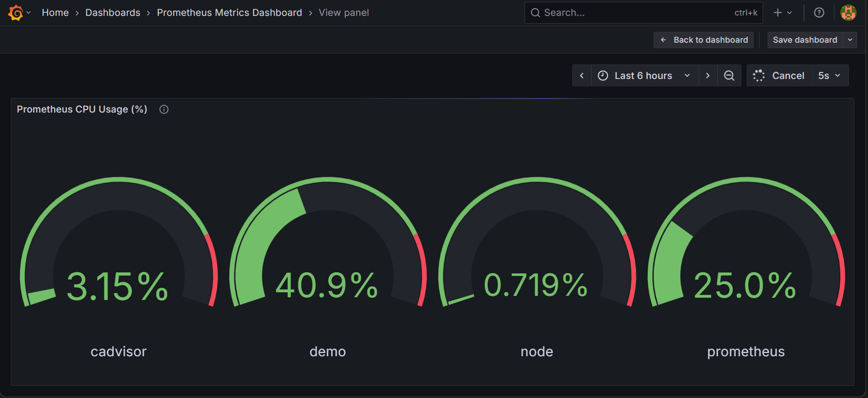This screenshot has width=868, height=398.
Task: Click the prometheus gauge label
Action: 746,352
